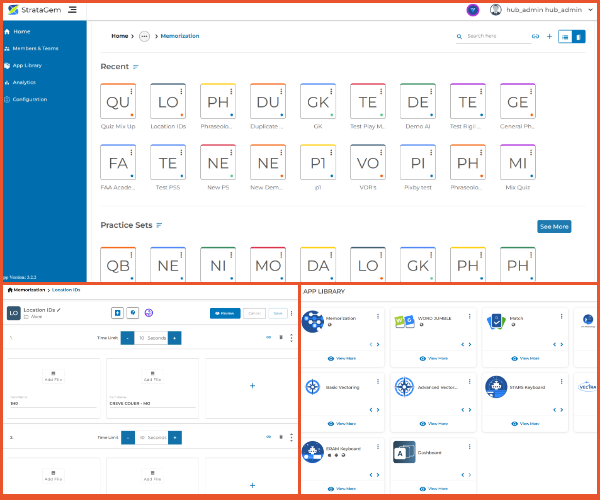Click View More under Memorization app
This screenshot has width=600, height=500.
pyautogui.click(x=342, y=358)
